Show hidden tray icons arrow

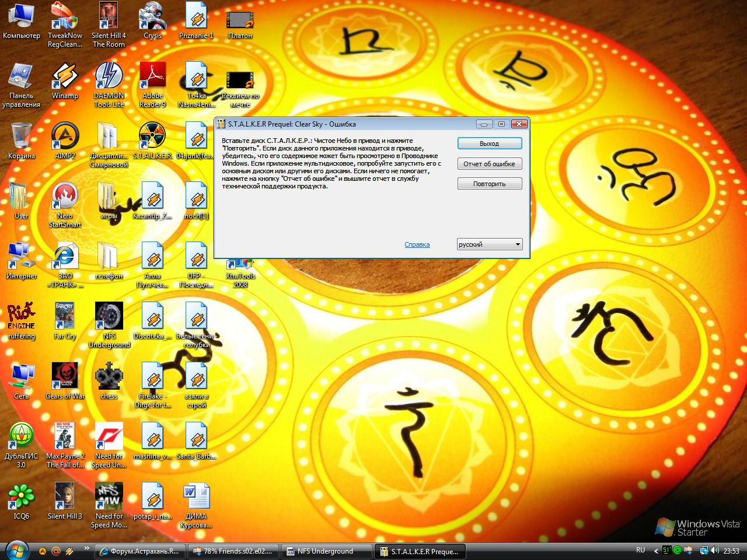[x=656, y=551]
